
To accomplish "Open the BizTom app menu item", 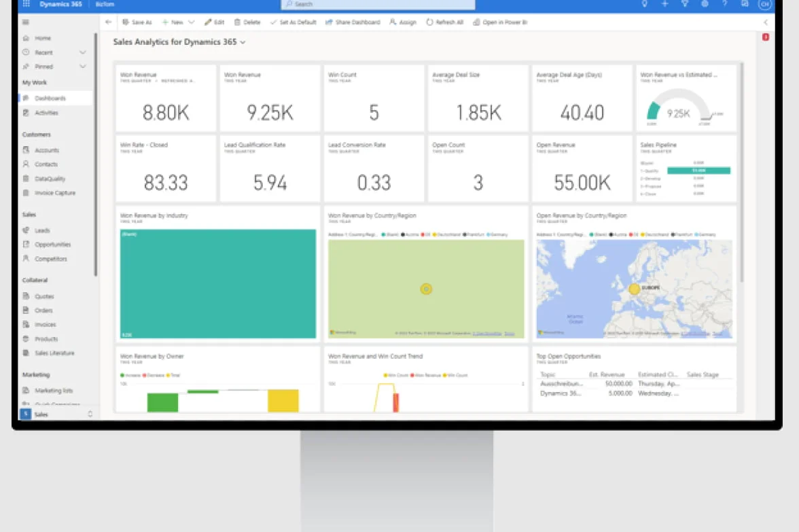I will (x=105, y=5).
